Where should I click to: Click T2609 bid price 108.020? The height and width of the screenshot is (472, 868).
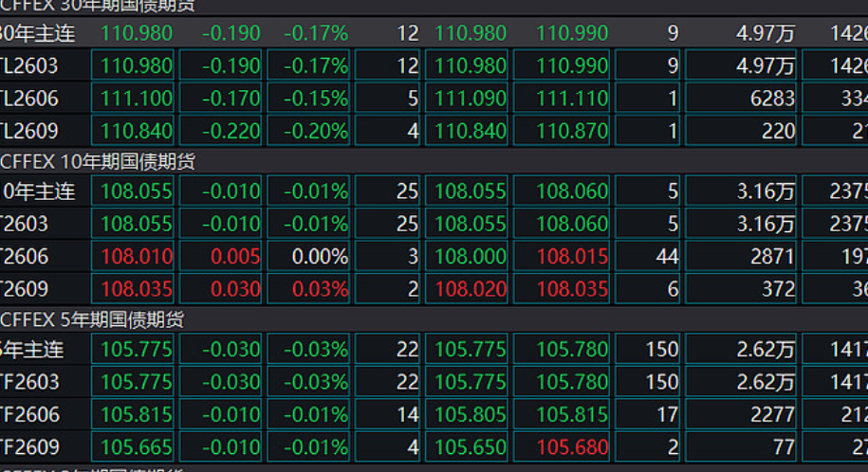tap(470, 289)
